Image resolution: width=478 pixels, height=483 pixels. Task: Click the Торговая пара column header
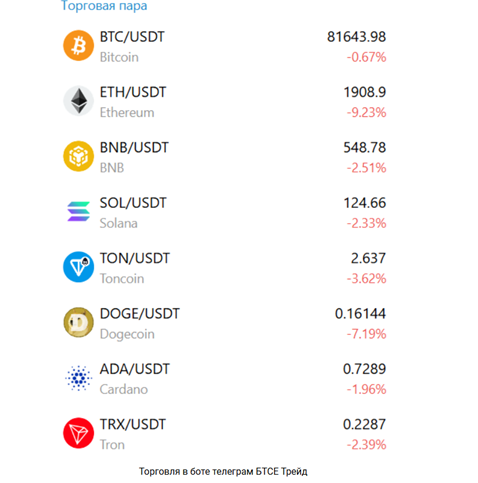click(104, 6)
